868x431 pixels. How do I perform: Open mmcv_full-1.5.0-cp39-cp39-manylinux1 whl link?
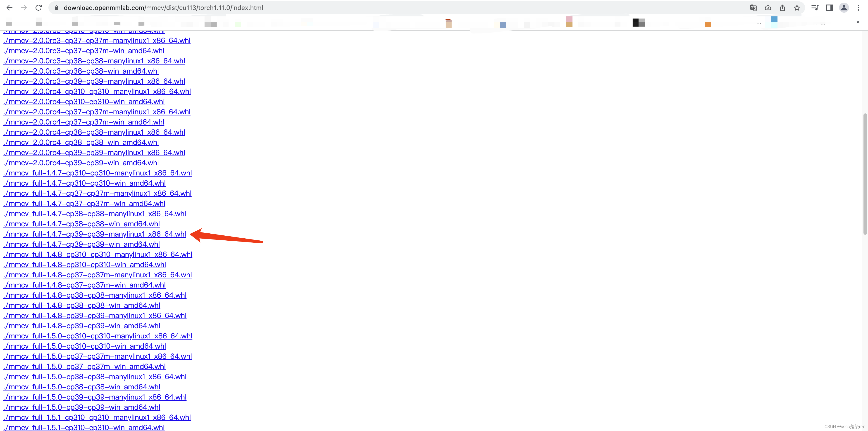point(95,397)
